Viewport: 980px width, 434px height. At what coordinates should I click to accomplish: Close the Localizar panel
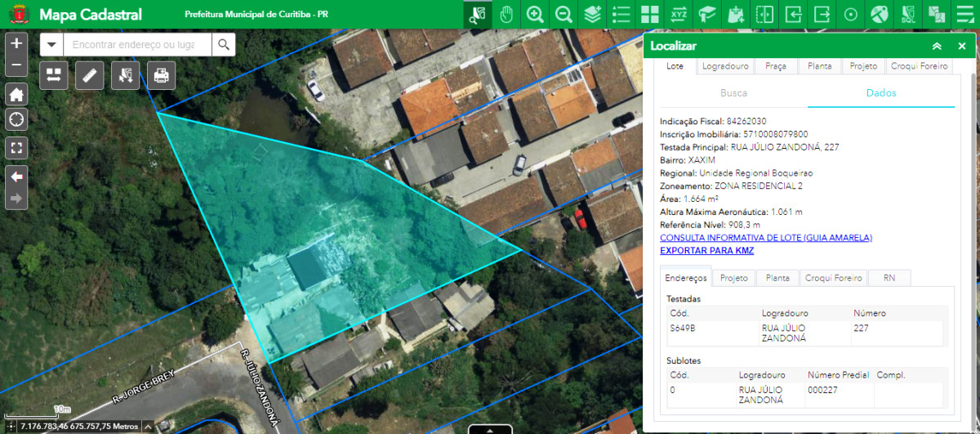point(961,47)
